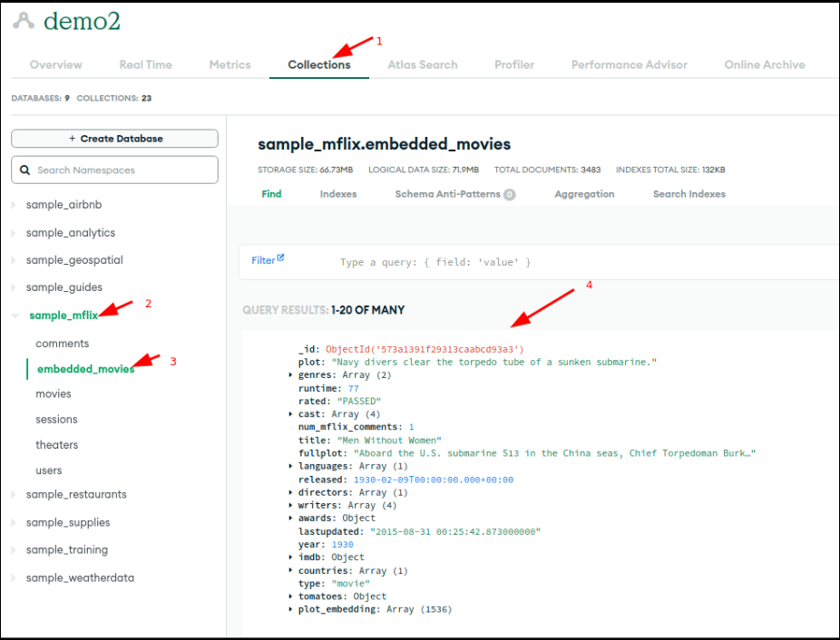Click the Filter link
The height and width of the screenshot is (640, 840).
point(262,260)
